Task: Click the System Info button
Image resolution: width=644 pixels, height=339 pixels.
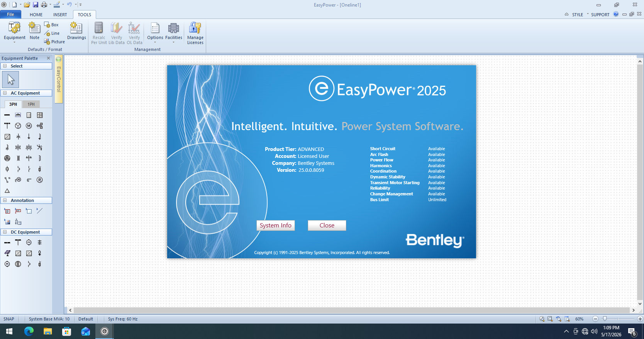Action: coord(276,225)
